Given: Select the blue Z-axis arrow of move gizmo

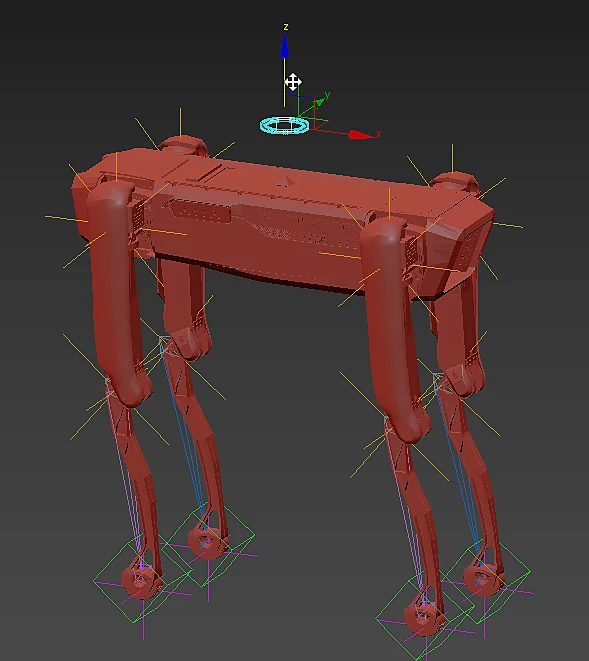Looking at the screenshot, I should pos(285,46).
